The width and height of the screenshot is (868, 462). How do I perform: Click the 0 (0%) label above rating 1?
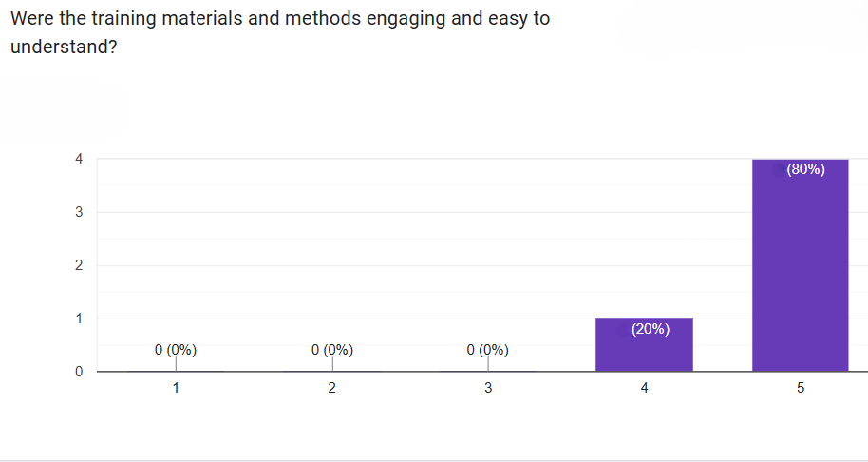pyautogui.click(x=176, y=350)
